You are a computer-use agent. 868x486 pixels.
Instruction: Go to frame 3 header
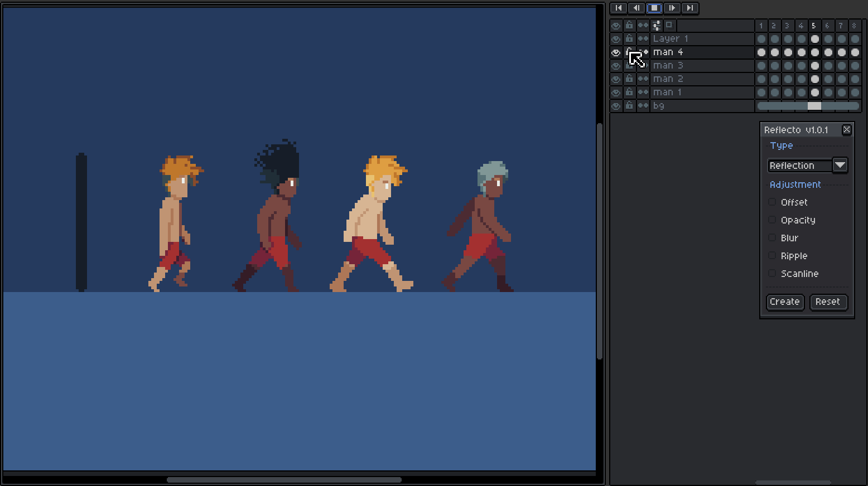788,26
